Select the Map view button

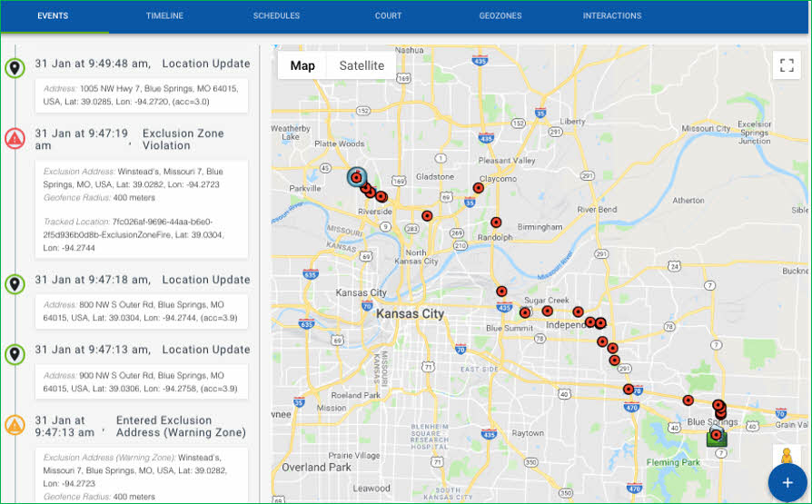pos(302,65)
